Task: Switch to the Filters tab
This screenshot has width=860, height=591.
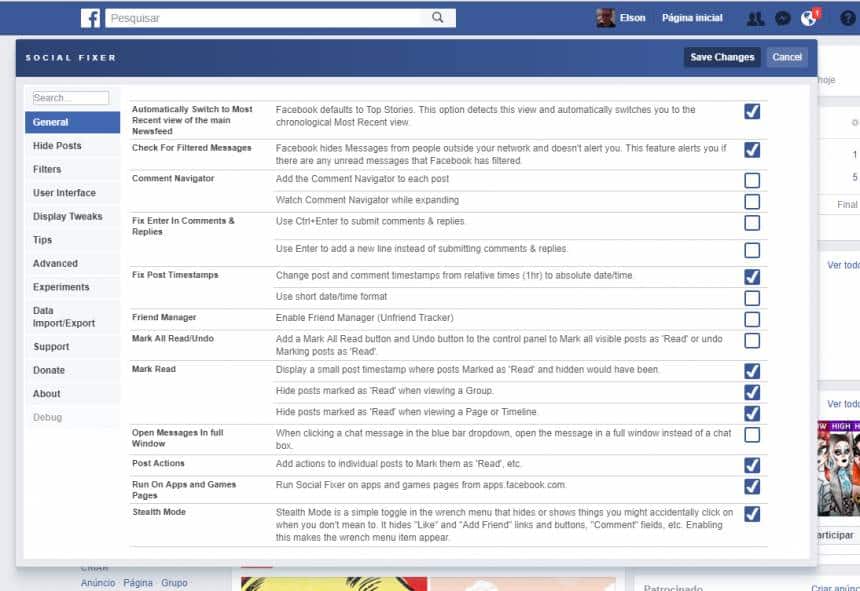Action: click(x=72, y=169)
